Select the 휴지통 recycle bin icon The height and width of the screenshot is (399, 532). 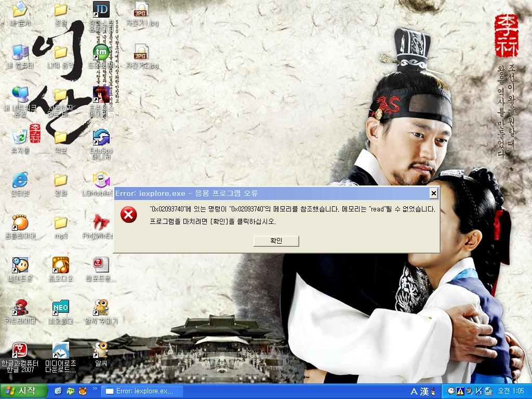pos(20,141)
